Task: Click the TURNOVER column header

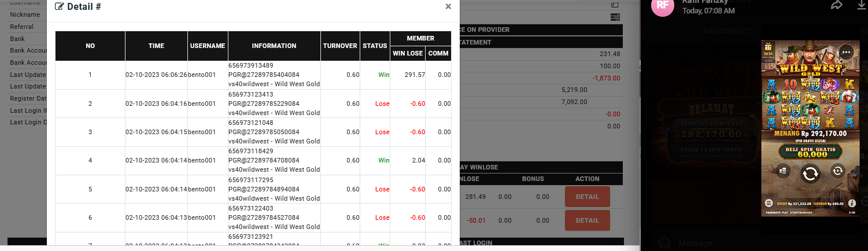Action: click(340, 46)
